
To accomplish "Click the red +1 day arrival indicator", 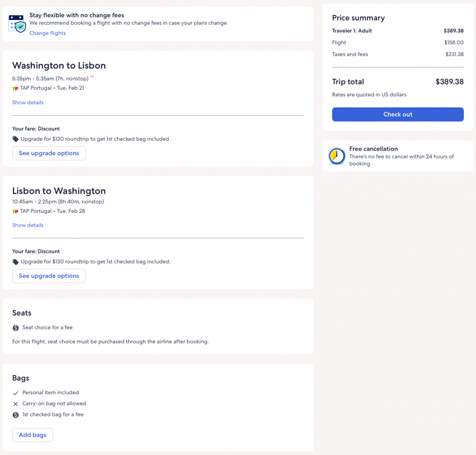I will [92, 77].
